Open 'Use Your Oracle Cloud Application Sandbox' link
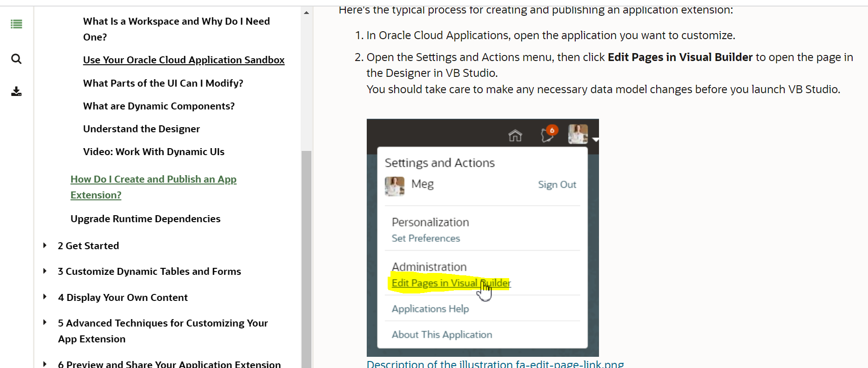The width and height of the screenshot is (868, 368). pos(184,60)
